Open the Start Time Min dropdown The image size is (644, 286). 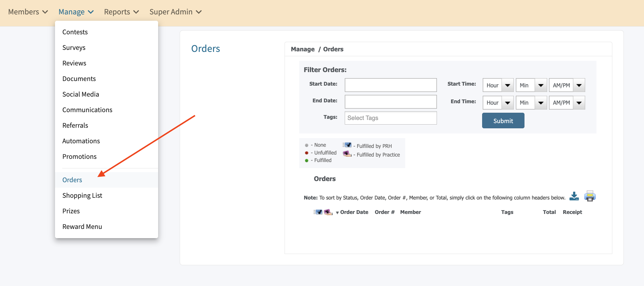pos(531,85)
